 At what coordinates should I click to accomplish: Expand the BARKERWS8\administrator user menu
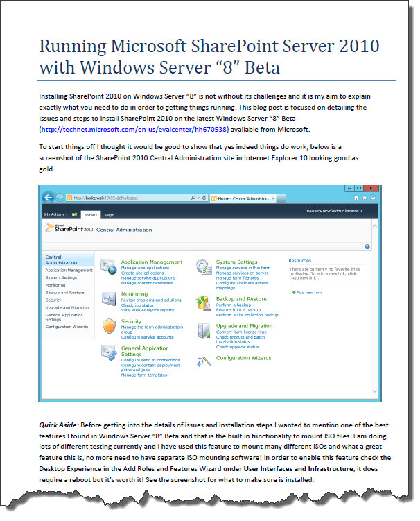(x=334, y=211)
